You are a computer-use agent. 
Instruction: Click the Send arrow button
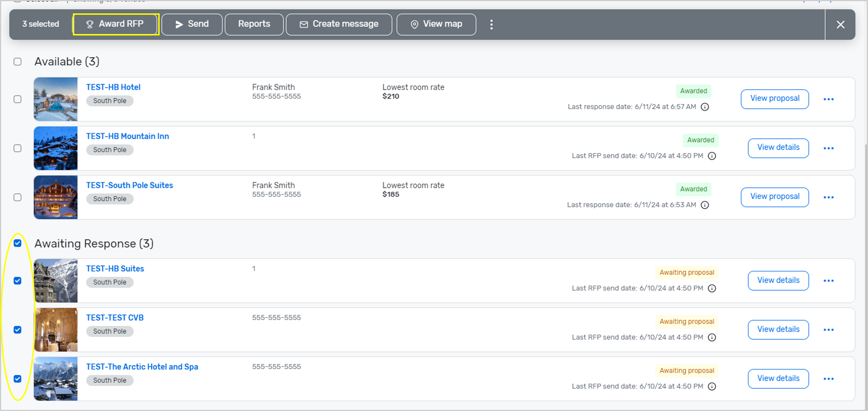coord(192,24)
